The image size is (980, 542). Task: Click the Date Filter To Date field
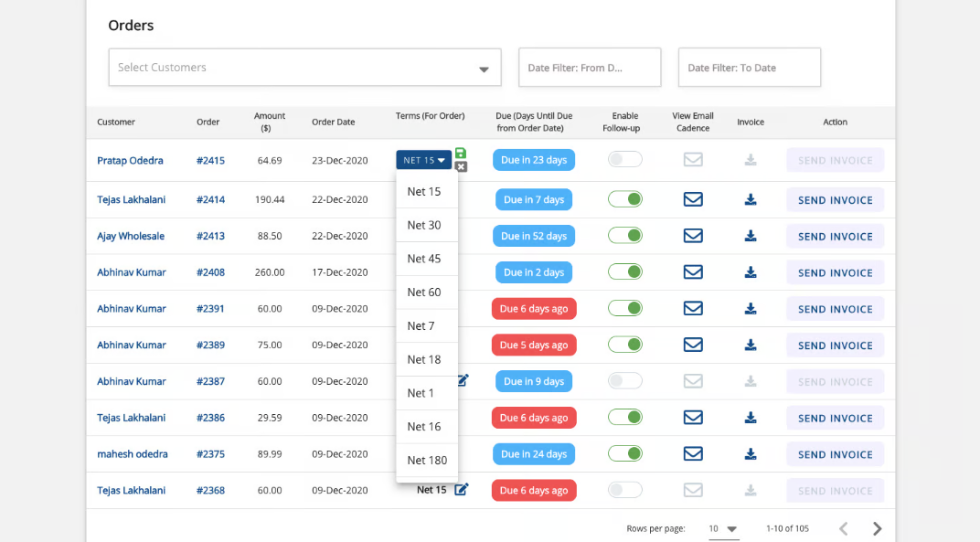click(749, 68)
